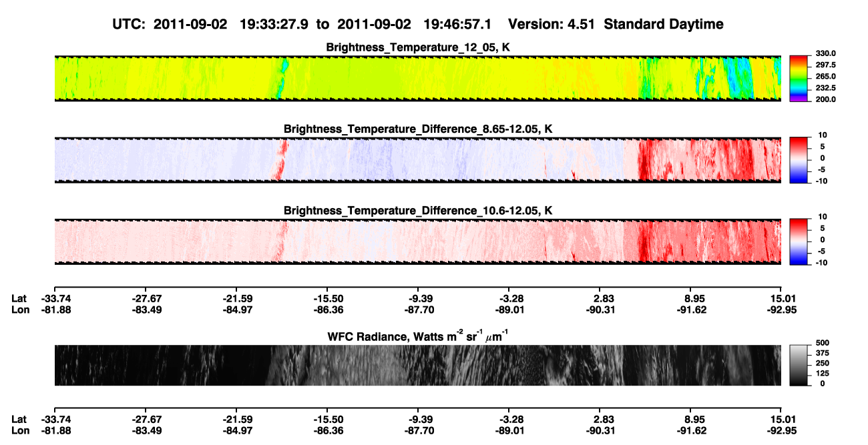Image resolution: width=868 pixels, height=445 pixels.
Task: Click the "Brightness_Temperature_Difference_10.6-12.05, K" title
Action: click(x=418, y=211)
